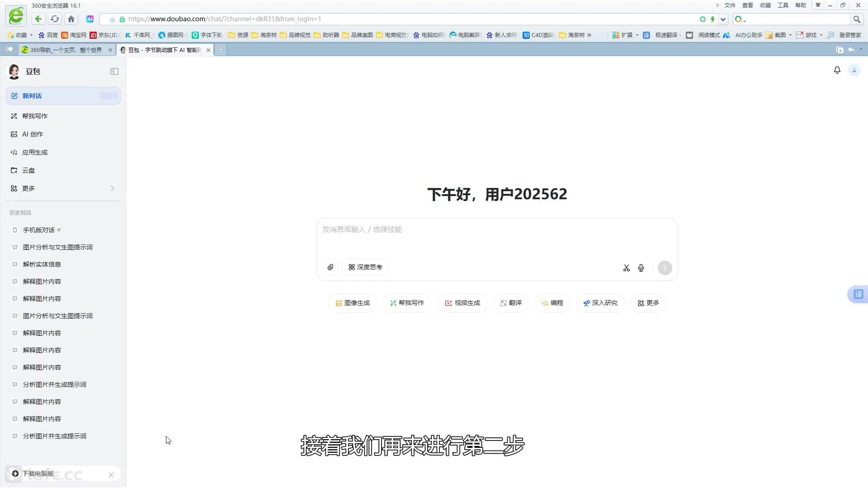The image size is (868, 488).
Task: Click the 豆包 logo avatar in sidebar
Action: point(14,71)
